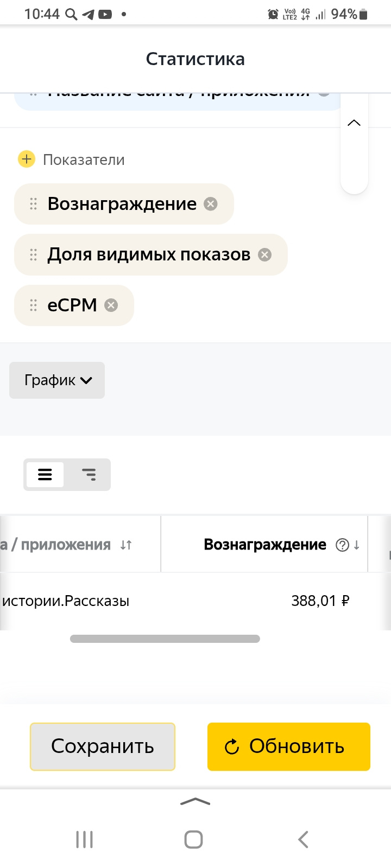Open the График dropdown
The image size is (391, 868).
[57, 380]
